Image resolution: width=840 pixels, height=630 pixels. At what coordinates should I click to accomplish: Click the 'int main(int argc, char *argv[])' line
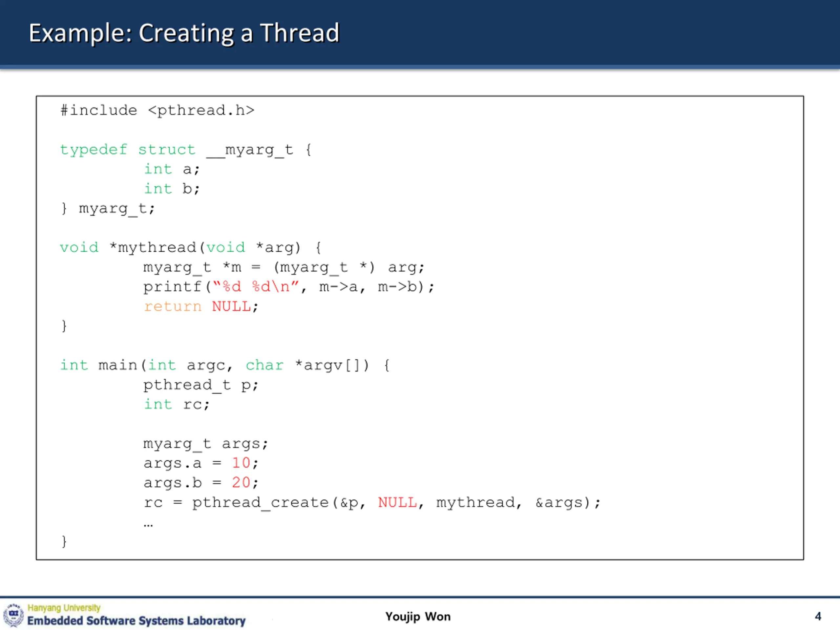[225, 366]
